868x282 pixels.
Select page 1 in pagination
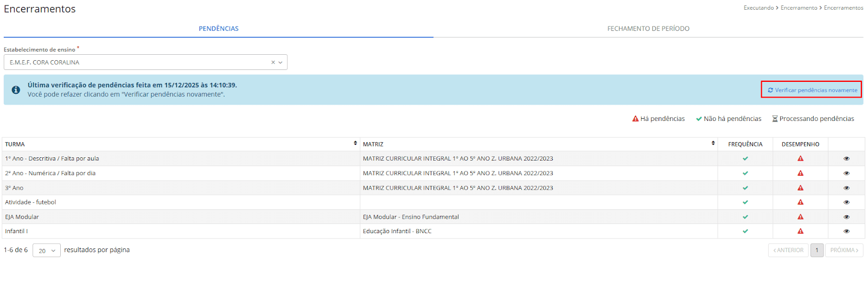[x=816, y=251]
